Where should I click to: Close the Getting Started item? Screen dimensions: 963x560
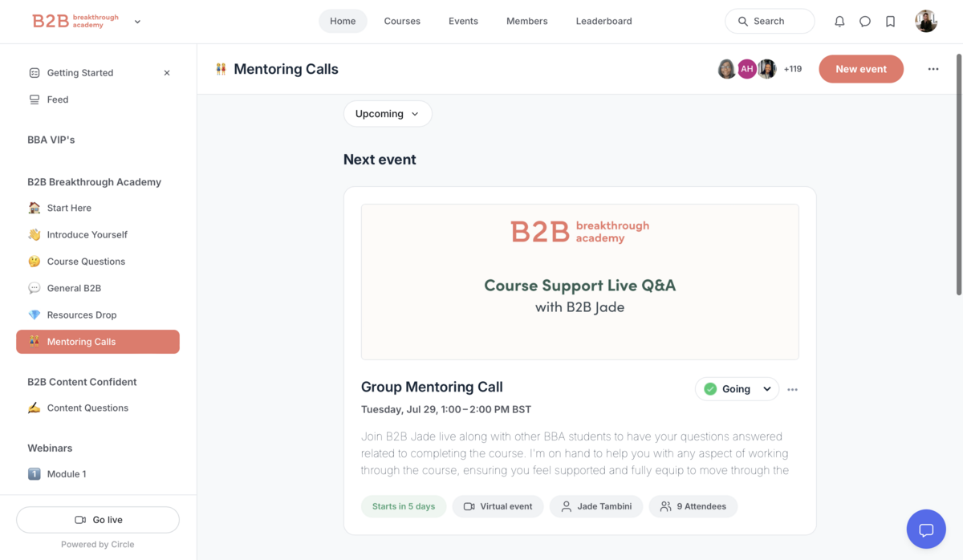coord(167,73)
